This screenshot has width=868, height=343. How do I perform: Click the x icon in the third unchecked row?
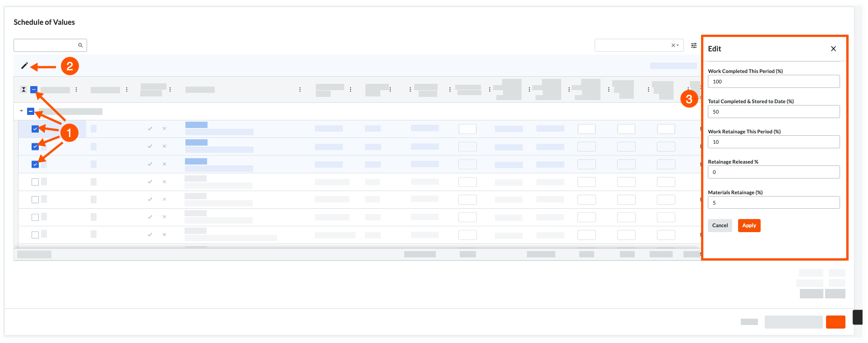click(164, 217)
